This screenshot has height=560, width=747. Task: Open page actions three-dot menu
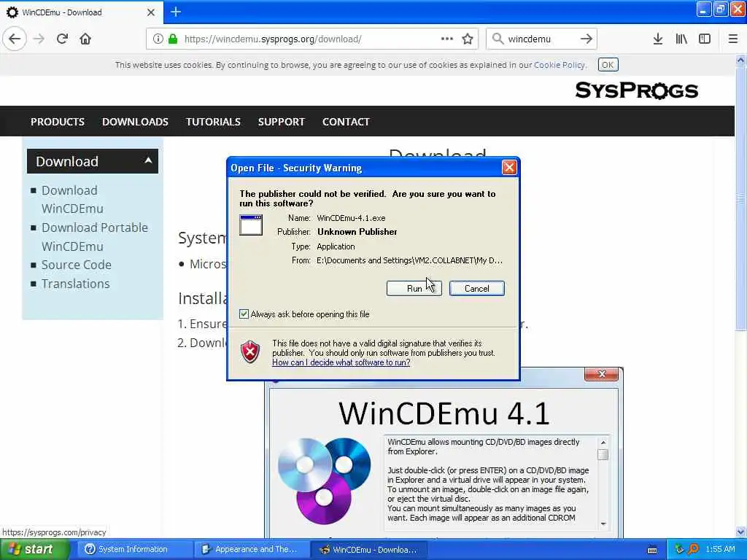tap(447, 39)
